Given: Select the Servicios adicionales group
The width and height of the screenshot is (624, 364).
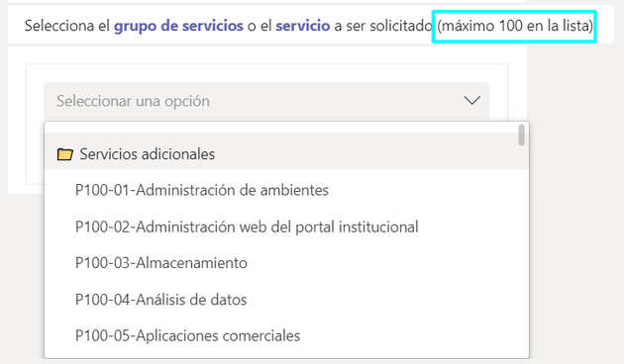Looking at the screenshot, I should click(x=286, y=154).
